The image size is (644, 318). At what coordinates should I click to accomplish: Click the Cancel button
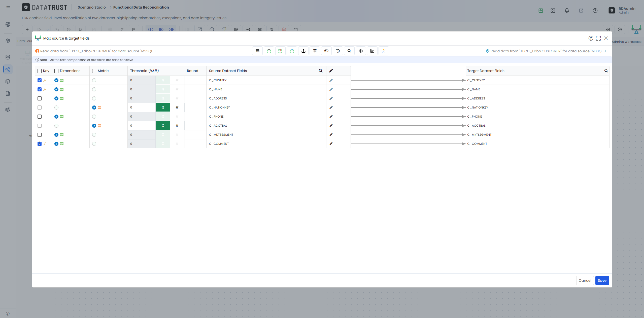point(585,280)
